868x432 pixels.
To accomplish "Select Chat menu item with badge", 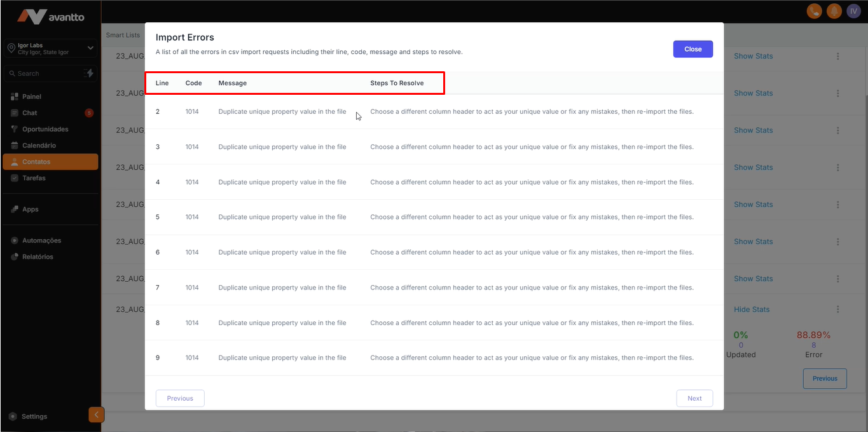I will pos(30,113).
